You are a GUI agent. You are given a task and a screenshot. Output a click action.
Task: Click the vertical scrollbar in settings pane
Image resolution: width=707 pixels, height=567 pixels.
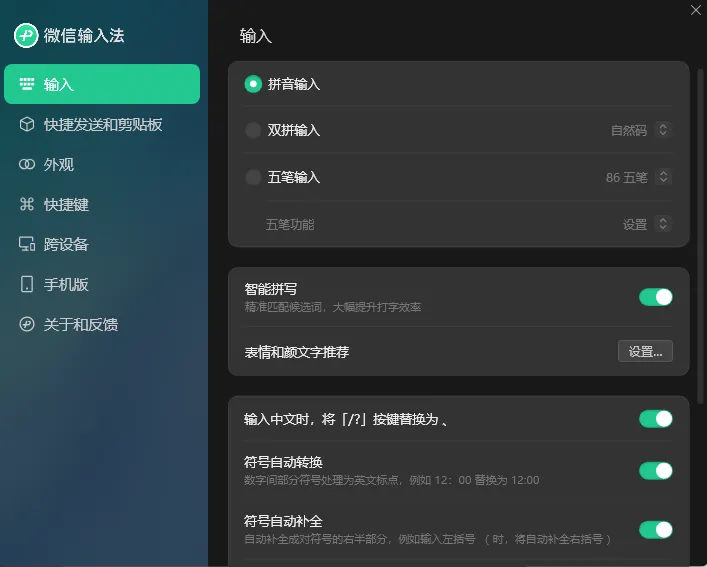pos(700,236)
